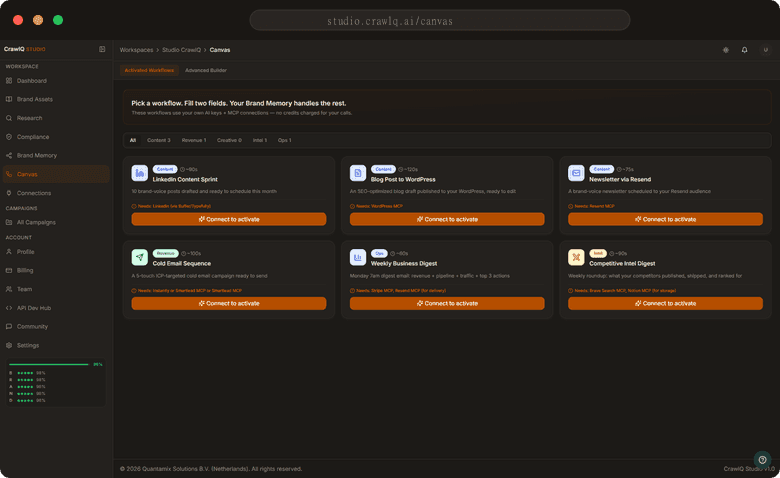The height and width of the screenshot is (478, 780).
Task: Click the browser address bar
Action: click(x=440, y=20)
